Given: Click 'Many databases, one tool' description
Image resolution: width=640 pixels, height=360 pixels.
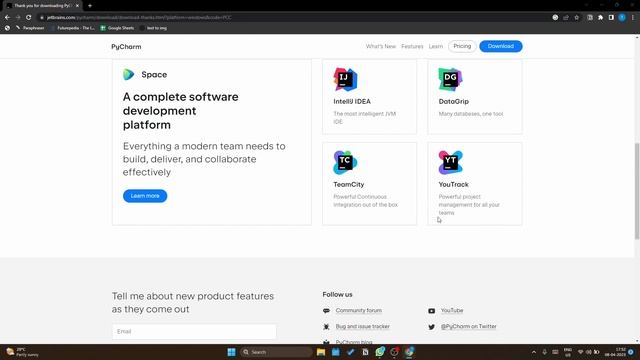Looking at the screenshot, I should pos(471,114).
